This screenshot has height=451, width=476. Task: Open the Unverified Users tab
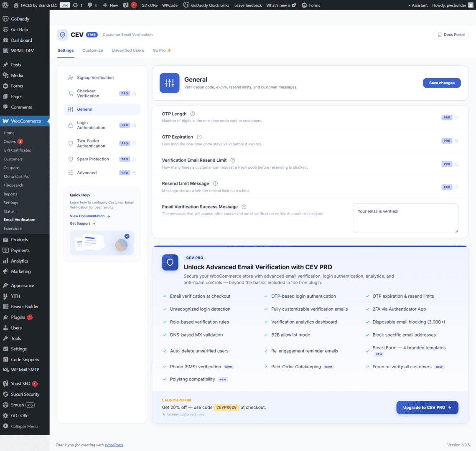tap(128, 51)
